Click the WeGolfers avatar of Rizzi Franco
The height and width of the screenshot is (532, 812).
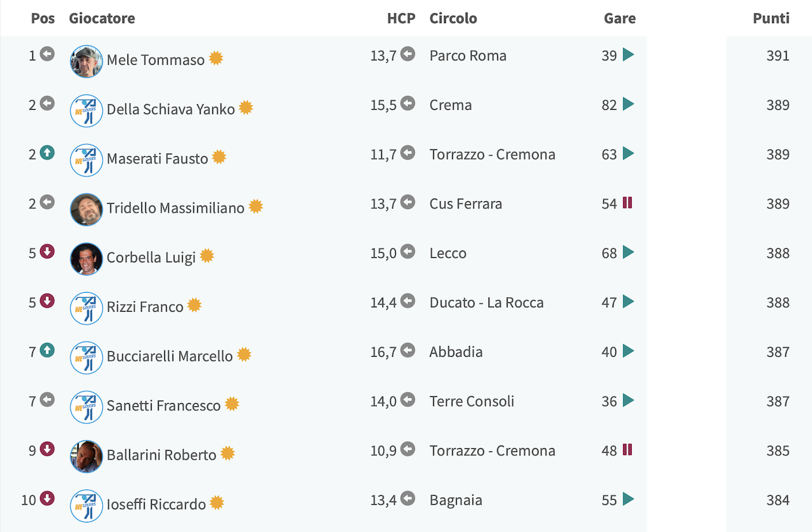pos(86,309)
